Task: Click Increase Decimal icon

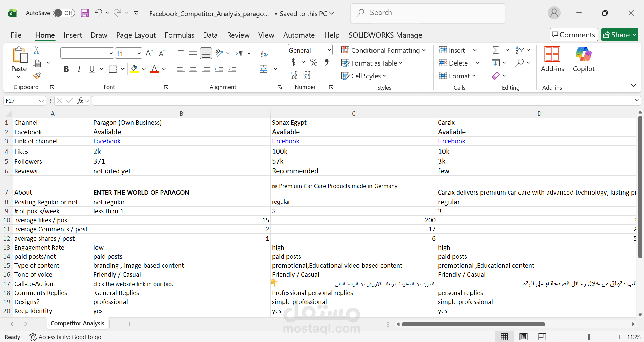Action: 294,75
